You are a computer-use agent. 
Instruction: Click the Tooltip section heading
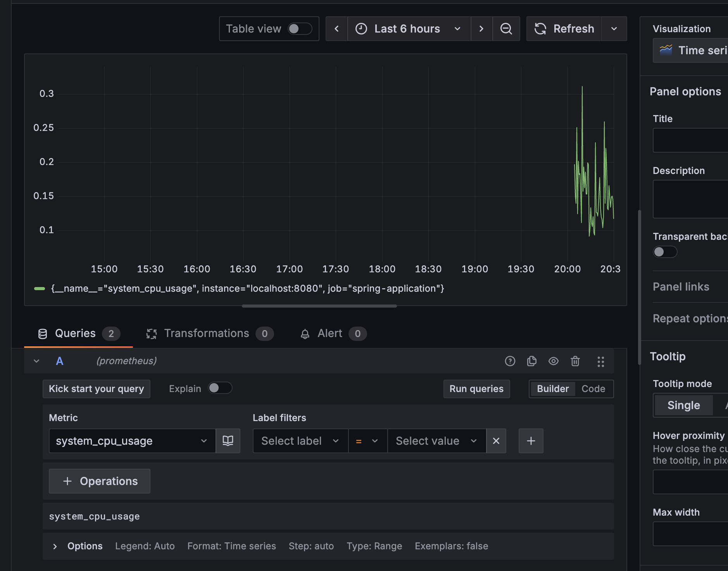coord(668,356)
